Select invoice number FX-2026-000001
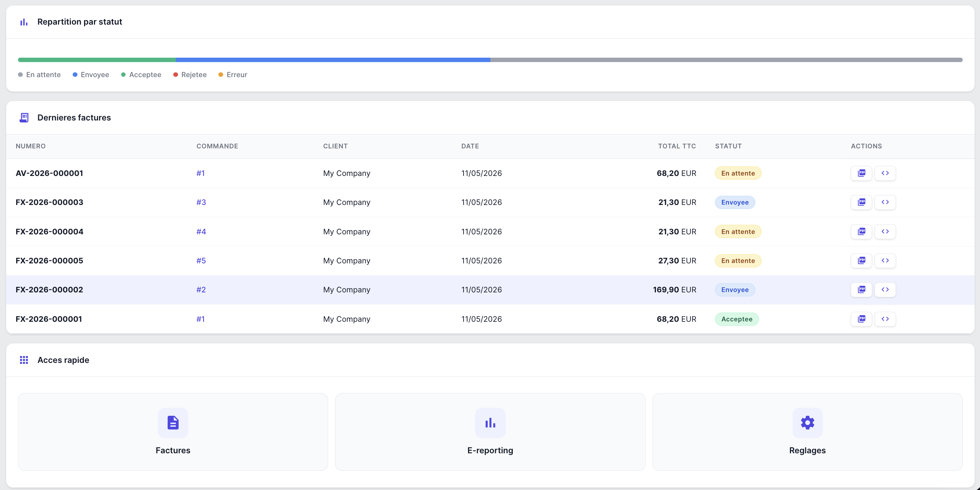This screenshot has width=980, height=490. coord(49,319)
